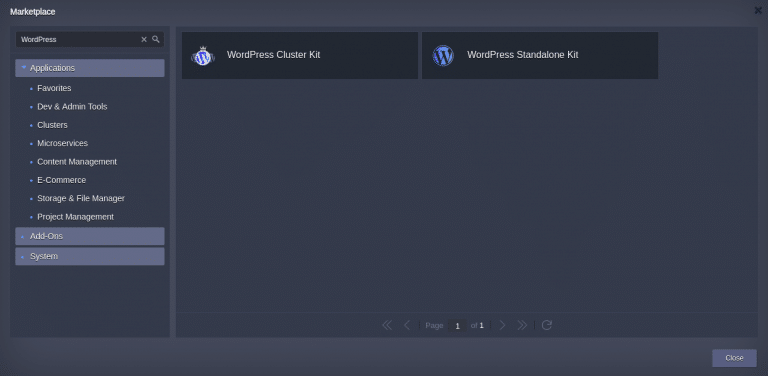The width and height of the screenshot is (768, 376).
Task: Open the WordPress Standalone Kit title
Action: click(x=523, y=55)
